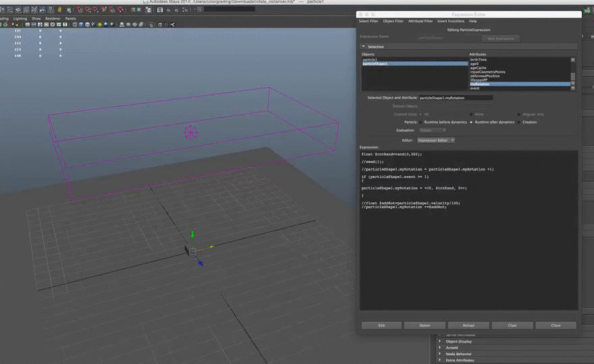Open the Editor dropdown showing Expression Editor
Viewport: 594px width, 364px height.
(x=436, y=140)
